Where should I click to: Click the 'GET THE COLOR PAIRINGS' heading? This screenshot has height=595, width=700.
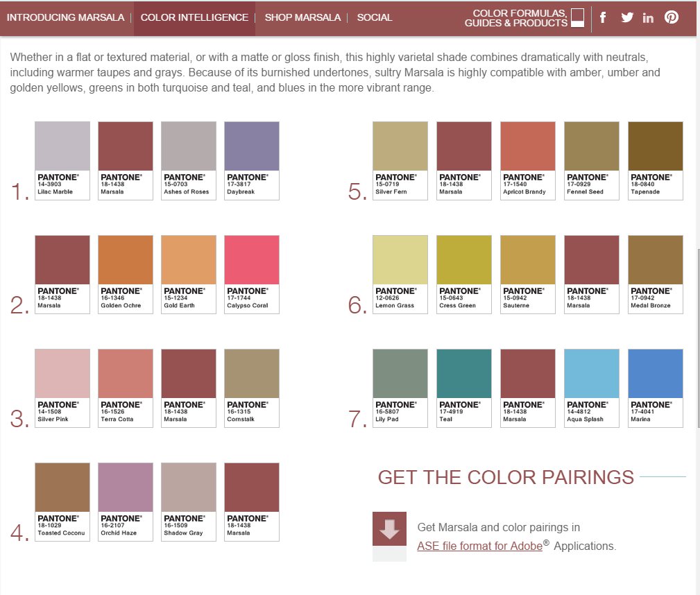506,477
